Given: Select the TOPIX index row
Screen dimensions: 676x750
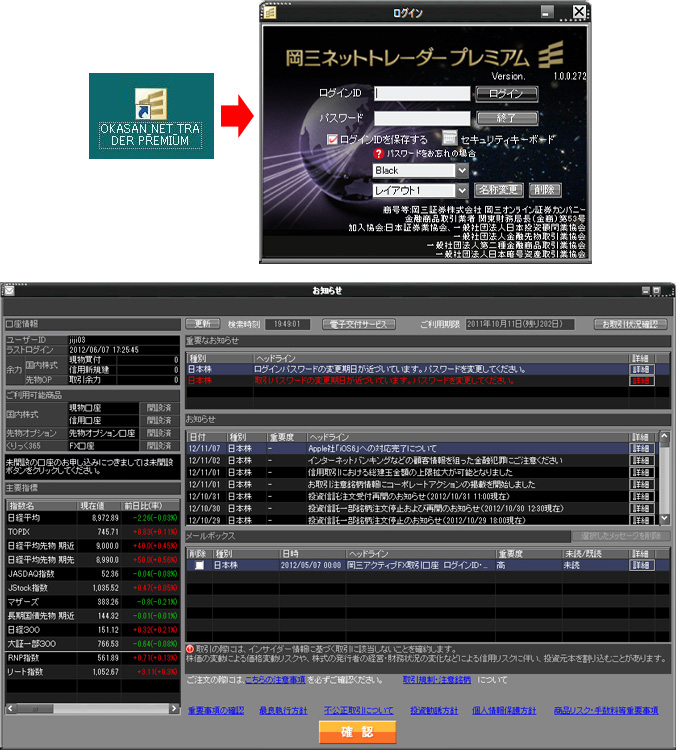Looking at the screenshot, I should point(92,532).
